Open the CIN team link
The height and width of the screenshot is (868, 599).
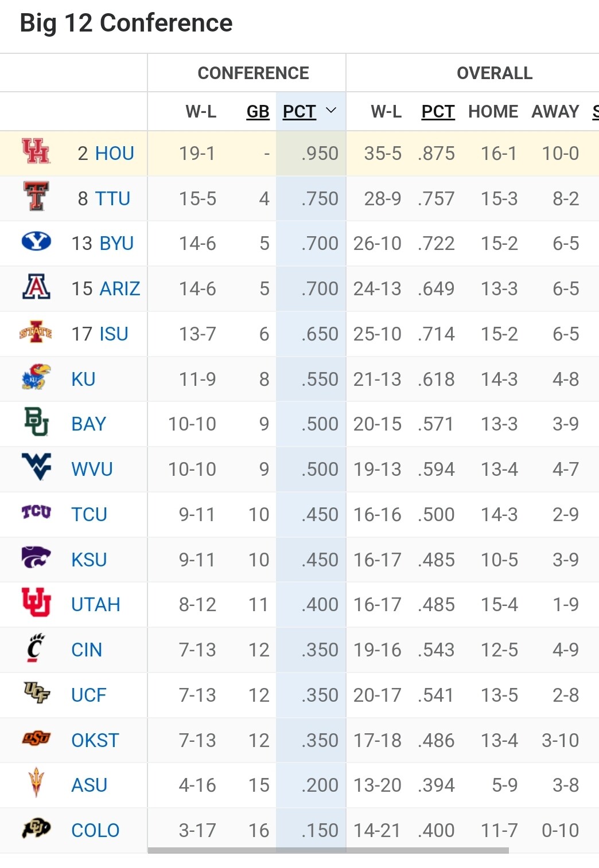tap(87, 650)
